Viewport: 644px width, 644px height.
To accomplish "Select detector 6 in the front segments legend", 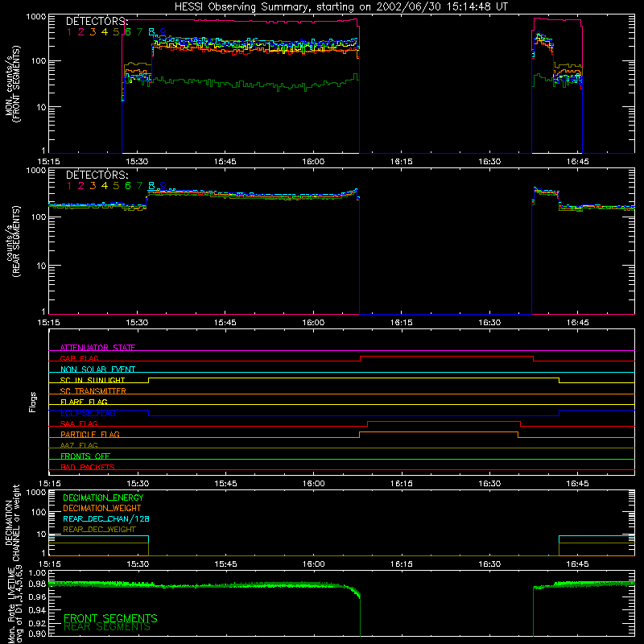I will coord(128,32).
